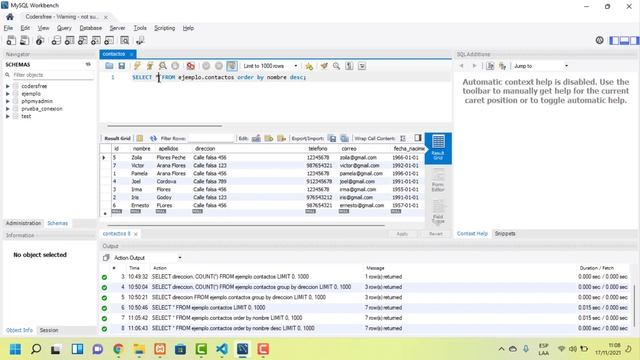The image size is (640, 360).
Task: Open find panel magnifier in query toolbar
Action: pos(336,66)
